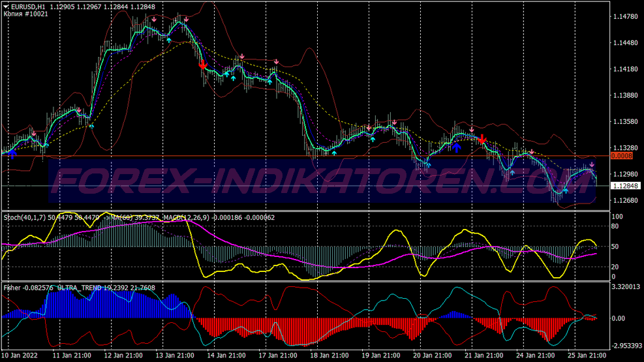Click the '20 Jan 21:00' time label
This screenshot has height=362, width=644.
click(432, 355)
